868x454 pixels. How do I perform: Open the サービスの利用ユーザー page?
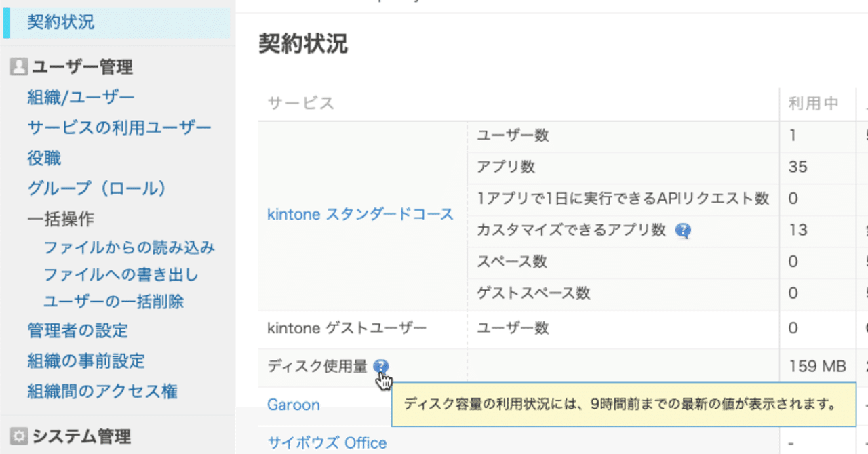click(118, 127)
